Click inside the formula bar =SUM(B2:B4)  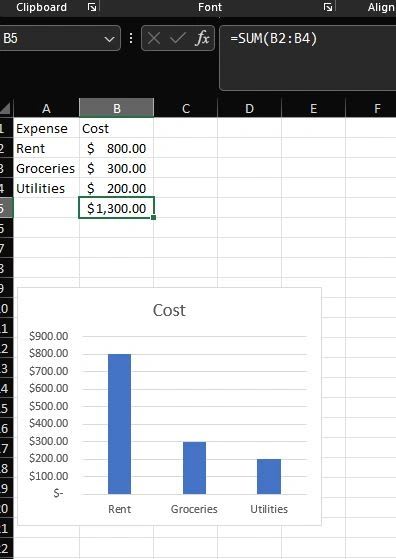(x=308, y=58)
